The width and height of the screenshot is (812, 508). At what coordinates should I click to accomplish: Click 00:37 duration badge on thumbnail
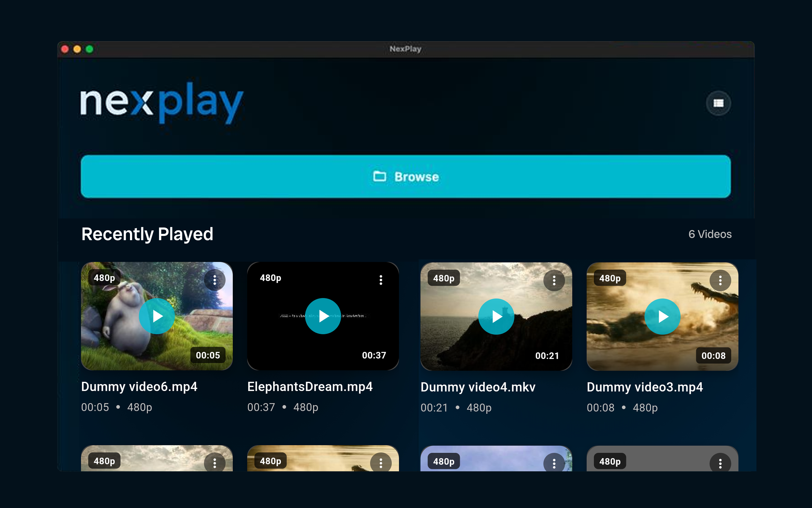374,355
